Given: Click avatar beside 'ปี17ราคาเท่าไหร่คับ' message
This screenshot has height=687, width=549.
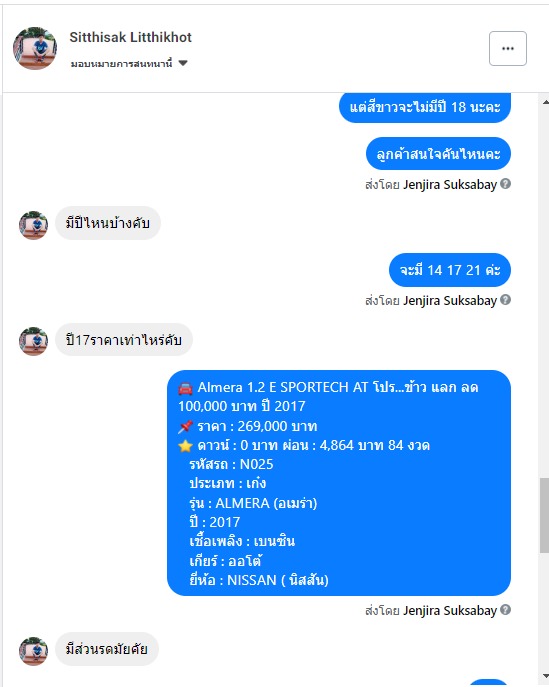Looking at the screenshot, I should pos(33,341).
